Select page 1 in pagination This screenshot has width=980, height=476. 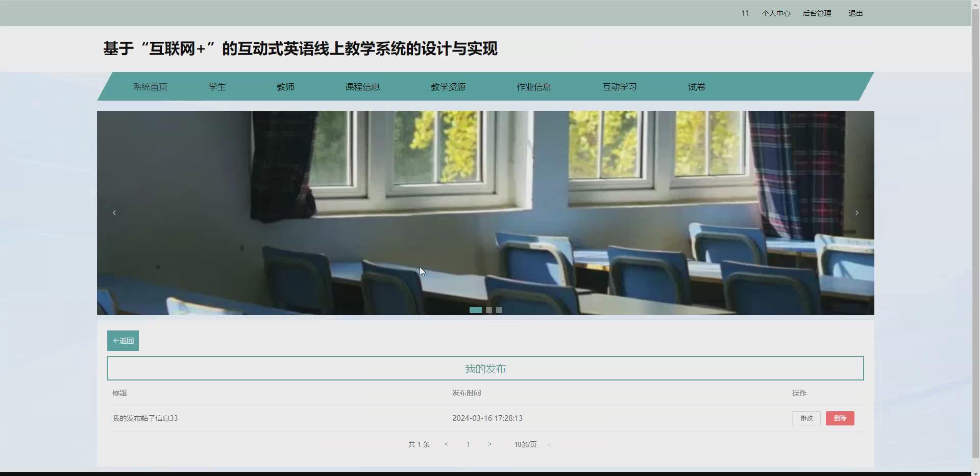[468, 444]
